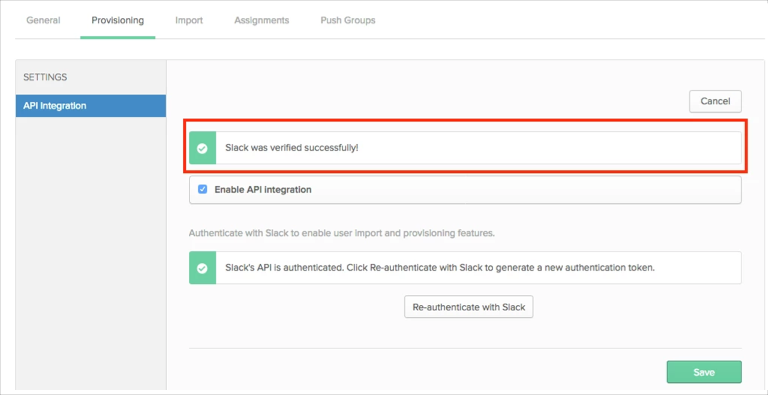Click Re-authenticate with Slack button
The width and height of the screenshot is (768, 395).
point(469,307)
